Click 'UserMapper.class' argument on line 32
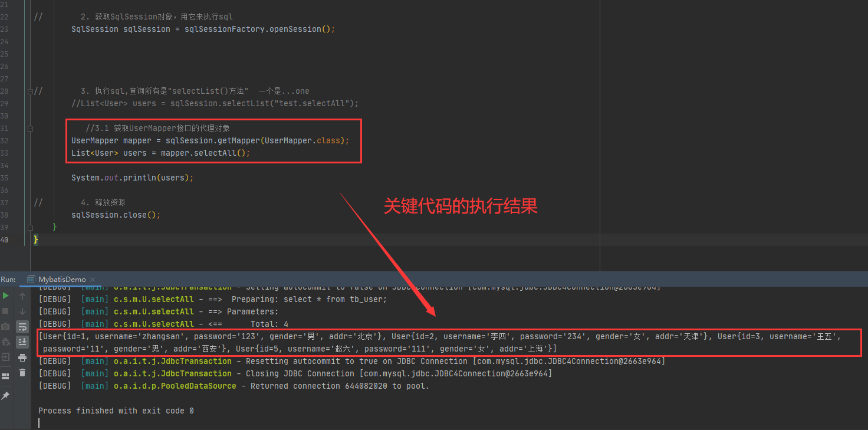The height and width of the screenshot is (430, 868). pos(303,140)
